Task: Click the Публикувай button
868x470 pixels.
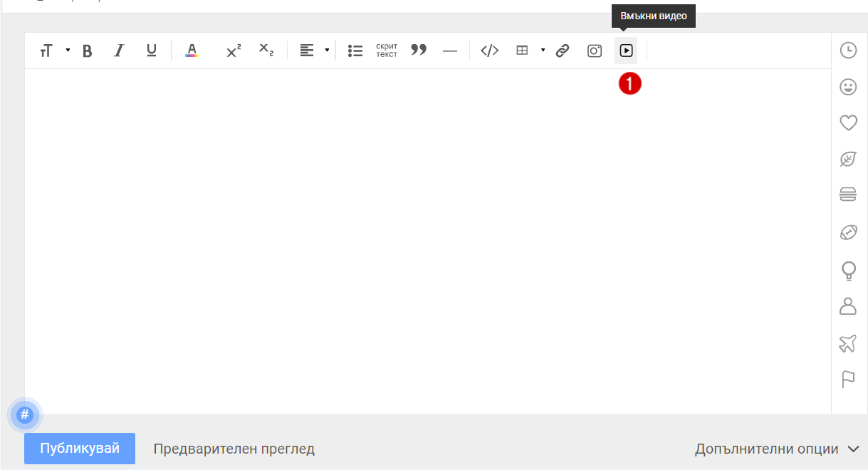Action: click(80, 449)
